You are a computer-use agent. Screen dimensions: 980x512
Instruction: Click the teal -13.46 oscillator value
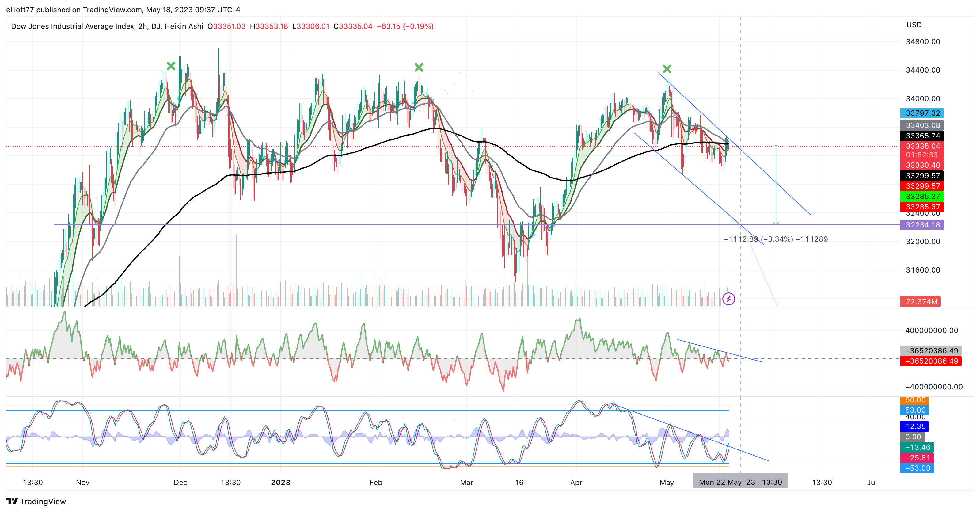[x=917, y=447]
